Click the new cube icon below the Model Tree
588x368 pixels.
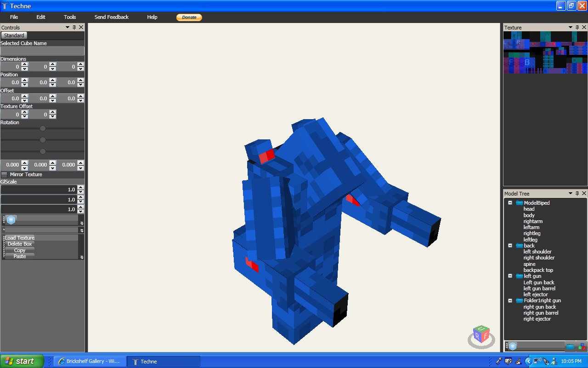[512, 346]
